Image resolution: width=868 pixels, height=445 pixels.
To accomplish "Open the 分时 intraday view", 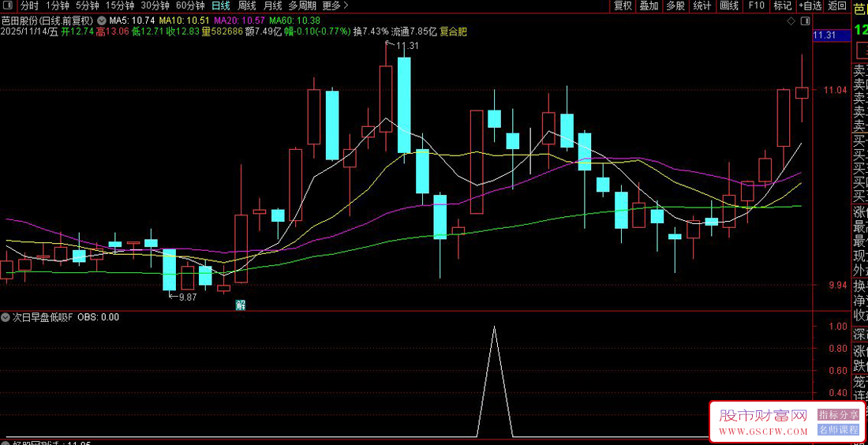I will pos(29,6).
